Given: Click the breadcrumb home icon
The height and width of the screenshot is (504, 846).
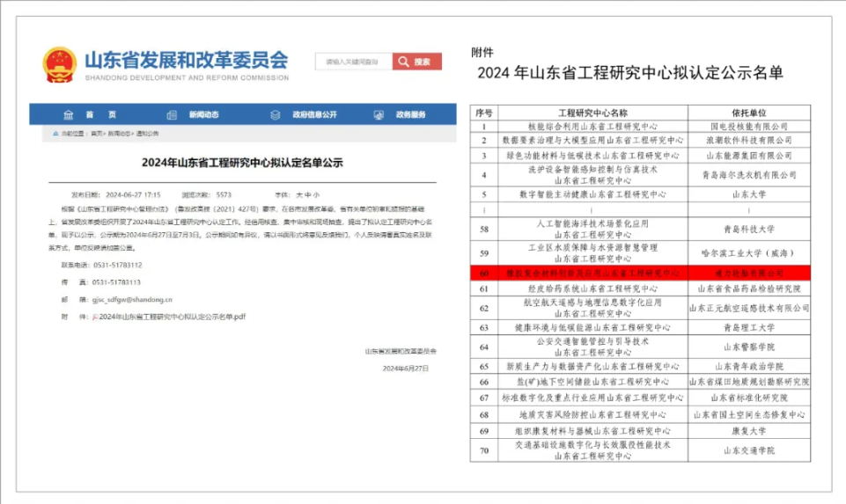Looking at the screenshot, I should (55, 134).
